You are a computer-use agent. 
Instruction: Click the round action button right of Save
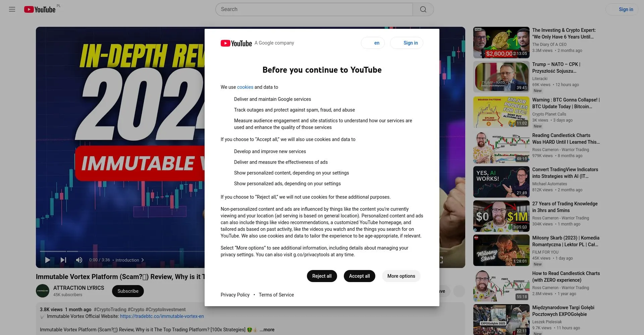pyautogui.click(x=459, y=291)
